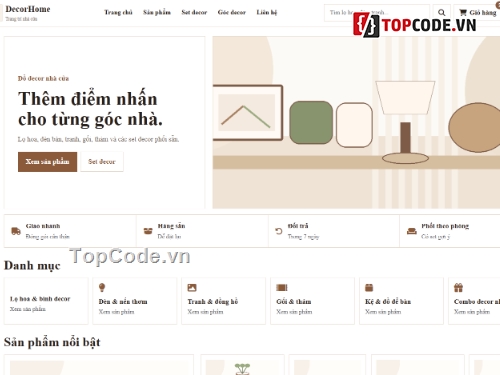This screenshot has width=500, height=375.
Task: Click the Đồ decor nhà cửa label
Action: (43, 79)
